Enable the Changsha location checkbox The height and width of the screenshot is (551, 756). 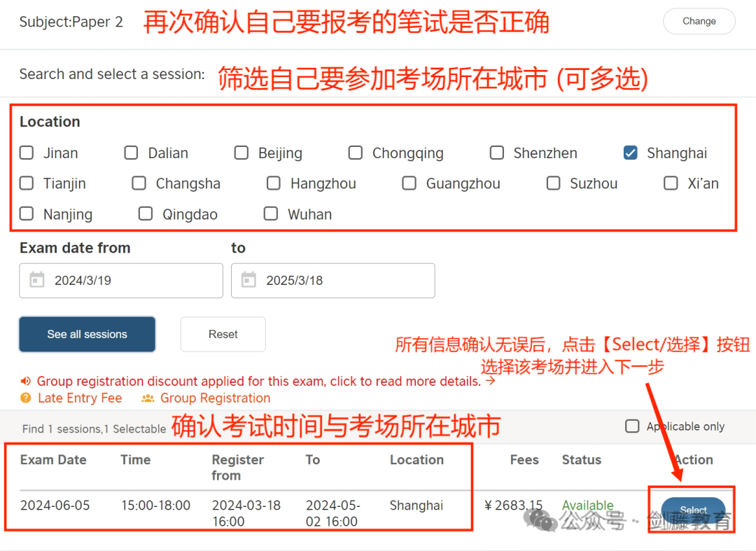pos(139,183)
